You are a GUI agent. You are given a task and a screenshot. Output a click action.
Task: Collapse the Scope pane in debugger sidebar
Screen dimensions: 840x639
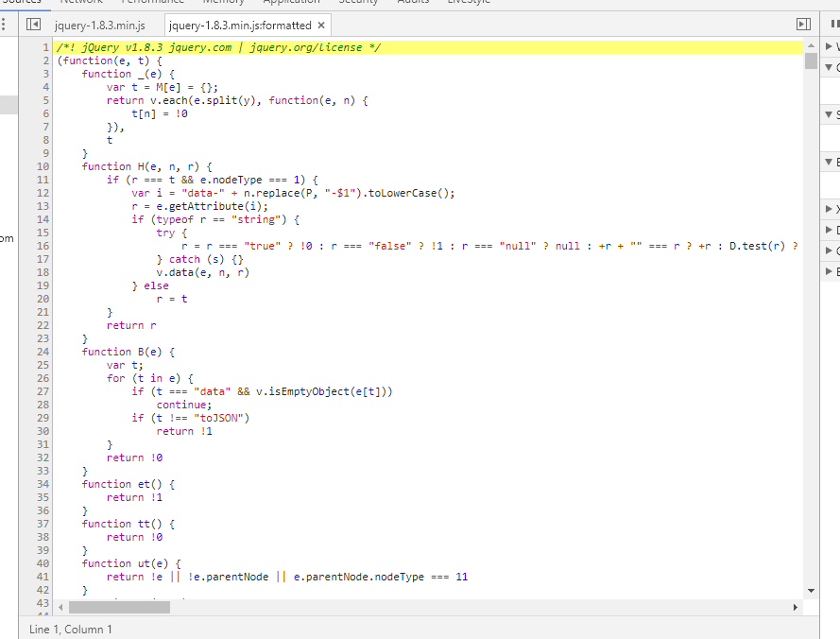831,114
